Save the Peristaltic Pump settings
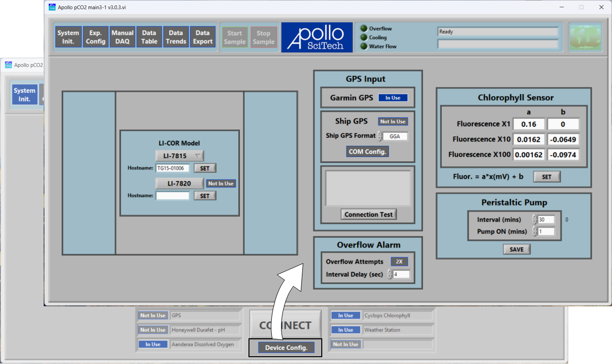 516,249
